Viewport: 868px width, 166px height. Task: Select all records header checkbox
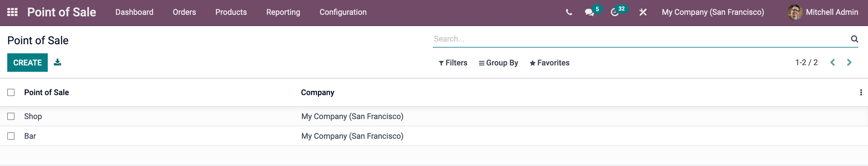pos(11,92)
